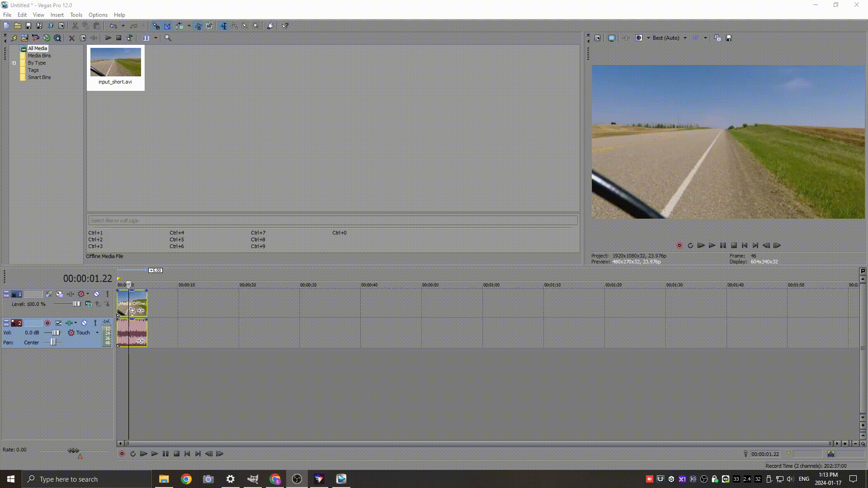This screenshot has height=488, width=868.
Task: Select the input_short.avi media thumbnail
Action: click(115, 62)
